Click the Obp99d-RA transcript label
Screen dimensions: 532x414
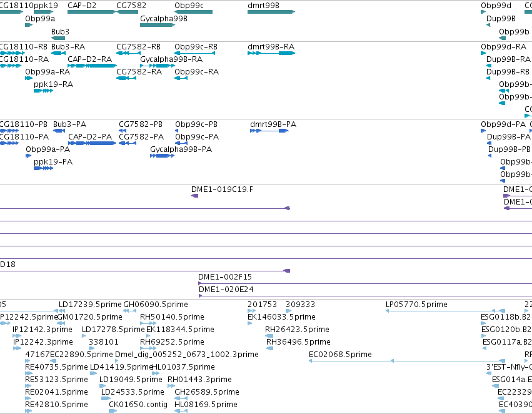point(503,47)
